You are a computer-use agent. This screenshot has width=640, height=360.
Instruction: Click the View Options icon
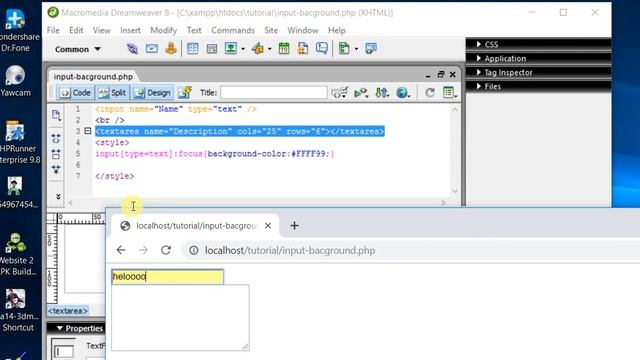click(449, 93)
